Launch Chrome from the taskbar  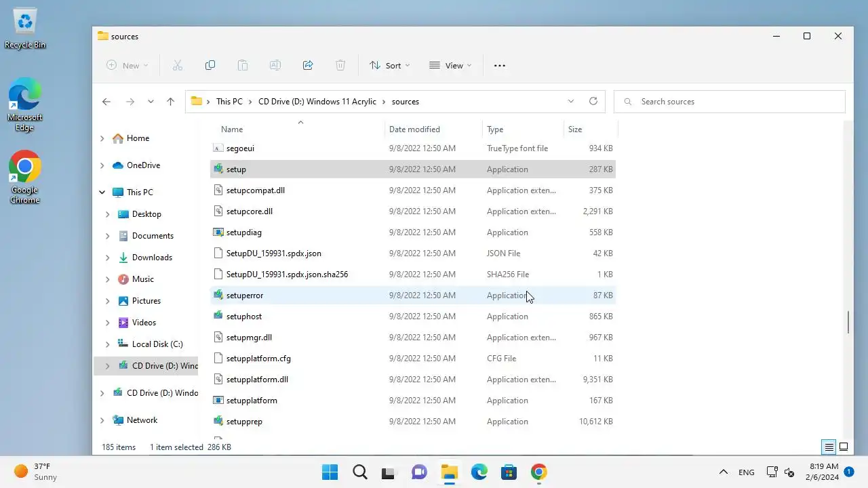click(539, 472)
